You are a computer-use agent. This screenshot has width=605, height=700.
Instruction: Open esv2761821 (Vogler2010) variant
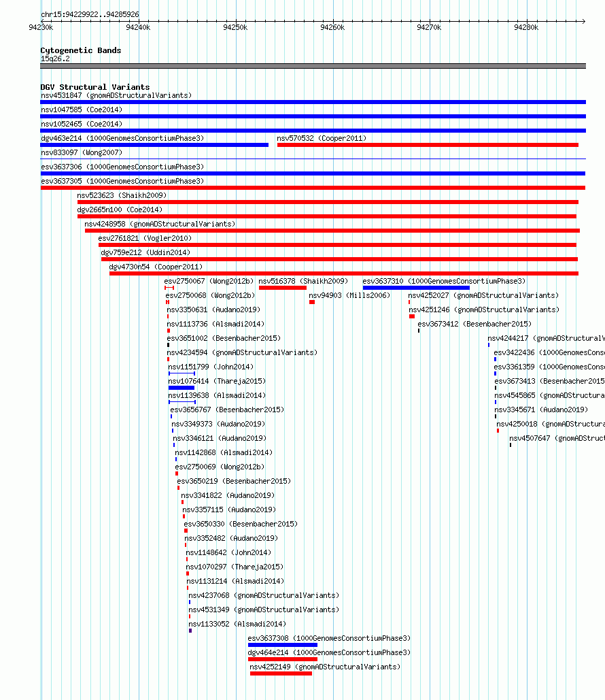[x=145, y=238]
